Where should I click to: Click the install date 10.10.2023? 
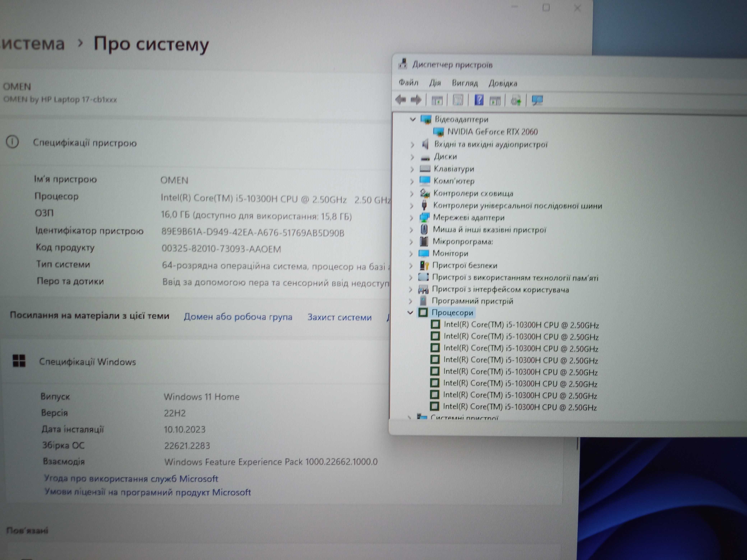[185, 429]
